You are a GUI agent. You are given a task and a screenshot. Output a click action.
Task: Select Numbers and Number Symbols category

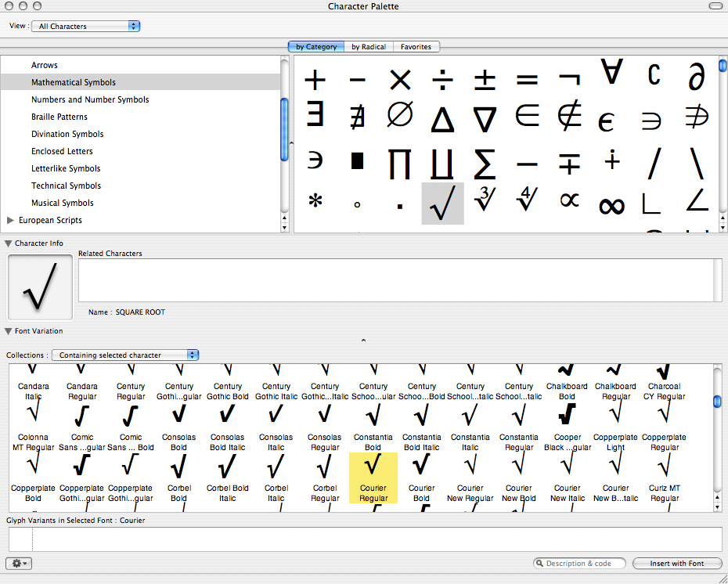(x=140, y=99)
